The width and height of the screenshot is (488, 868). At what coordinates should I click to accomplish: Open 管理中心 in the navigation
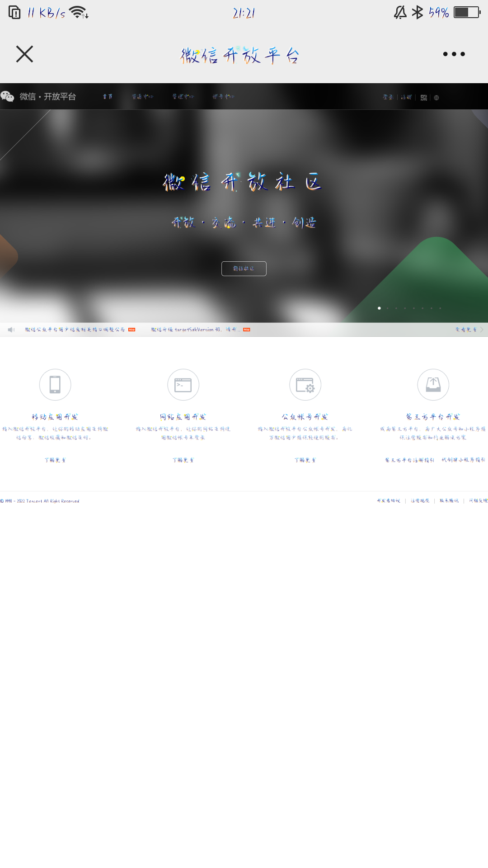point(183,97)
